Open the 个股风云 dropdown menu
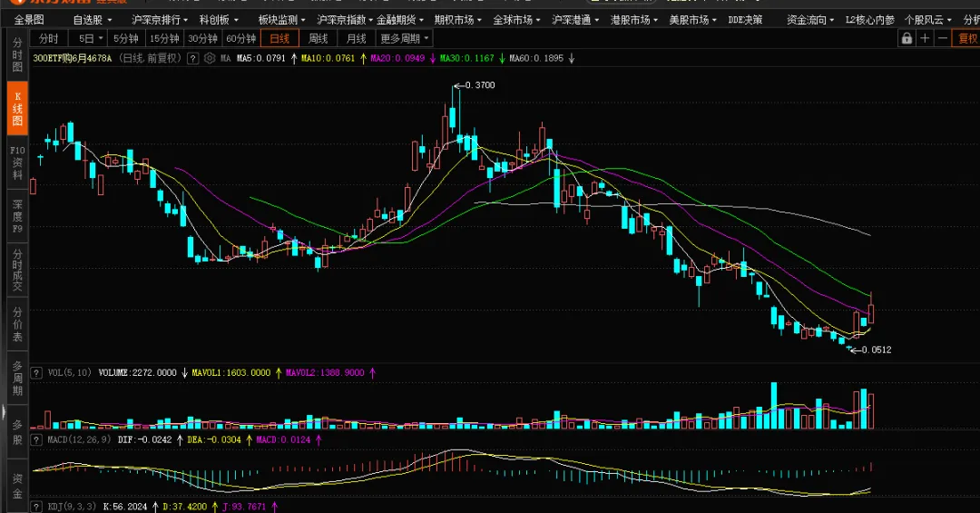This screenshot has width=980, height=513. 928,20
